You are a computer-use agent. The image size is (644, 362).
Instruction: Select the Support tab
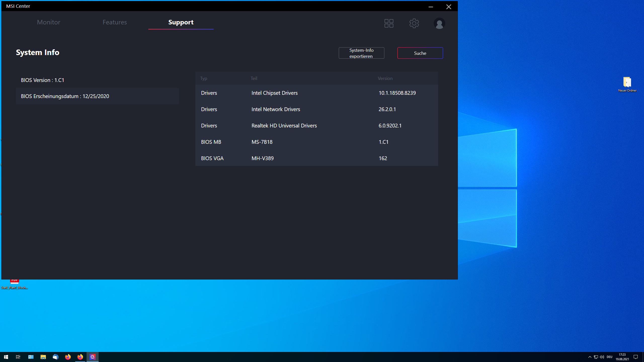click(181, 22)
